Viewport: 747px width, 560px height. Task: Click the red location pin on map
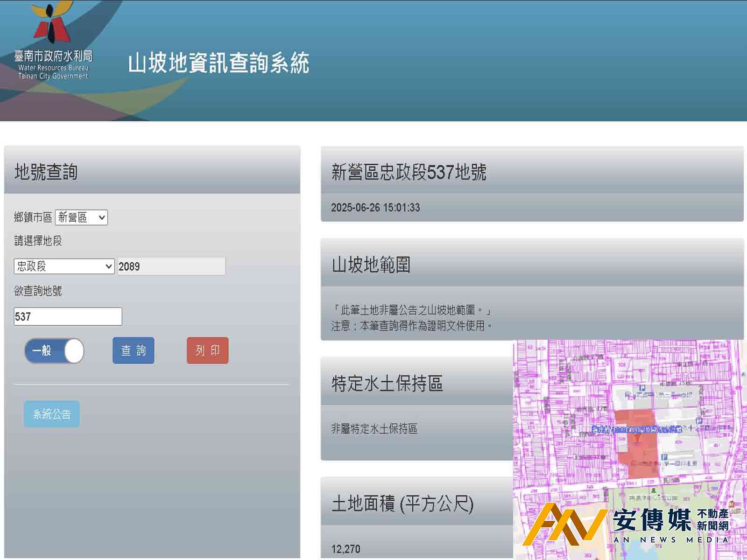point(637,438)
